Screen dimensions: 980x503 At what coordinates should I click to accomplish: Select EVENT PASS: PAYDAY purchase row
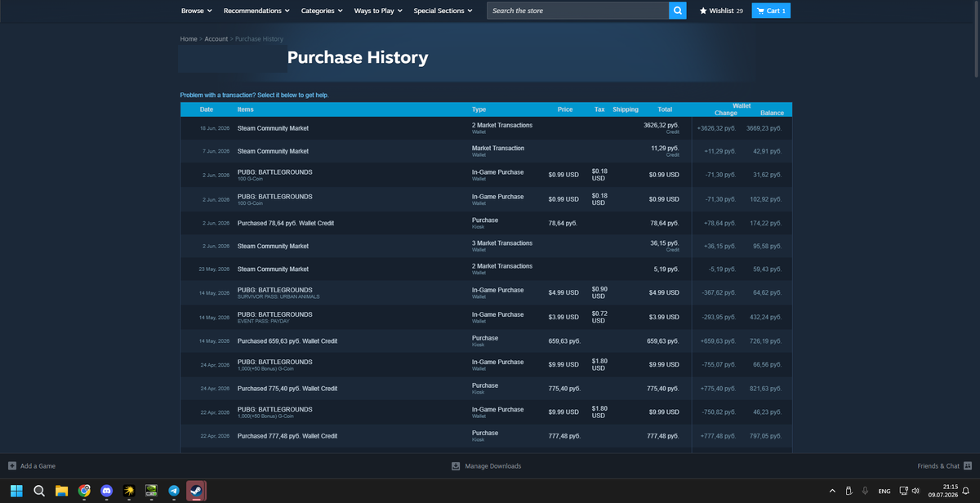486,317
